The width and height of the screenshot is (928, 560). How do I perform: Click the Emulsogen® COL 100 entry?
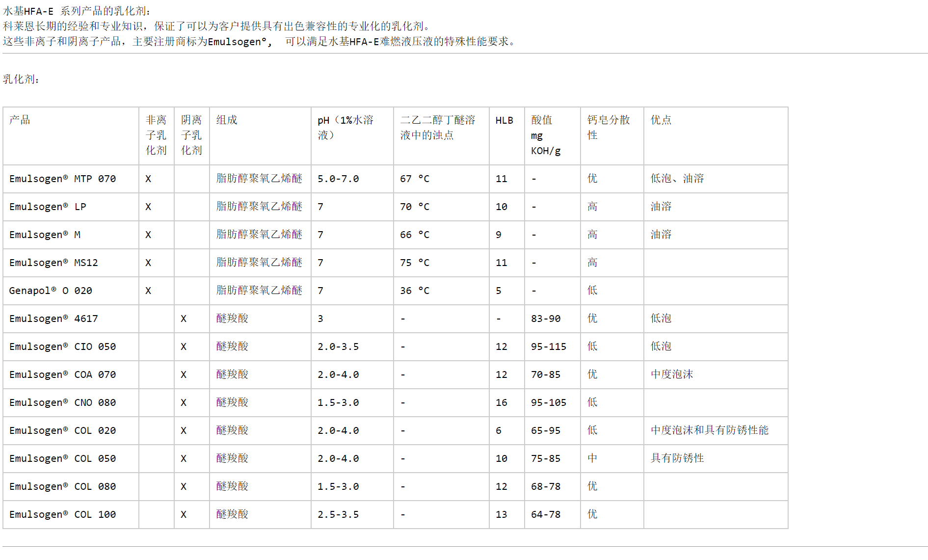pyautogui.click(x=62, y=514)
